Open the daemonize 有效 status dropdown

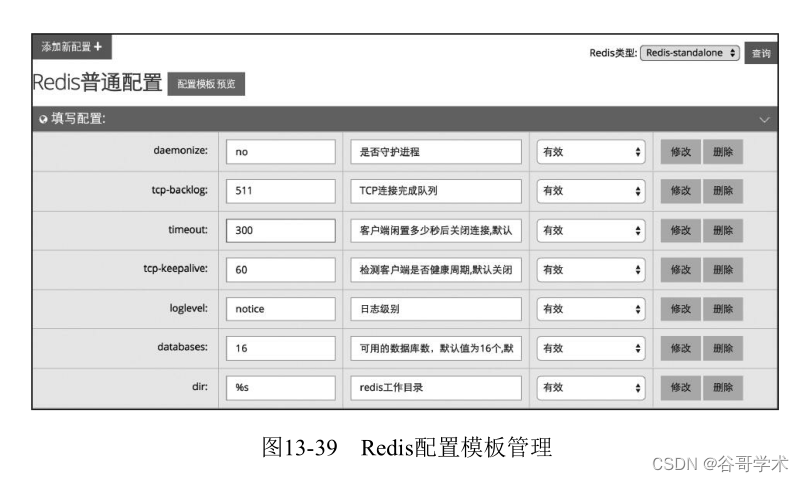pyautogui.click(x=591, y=152)
